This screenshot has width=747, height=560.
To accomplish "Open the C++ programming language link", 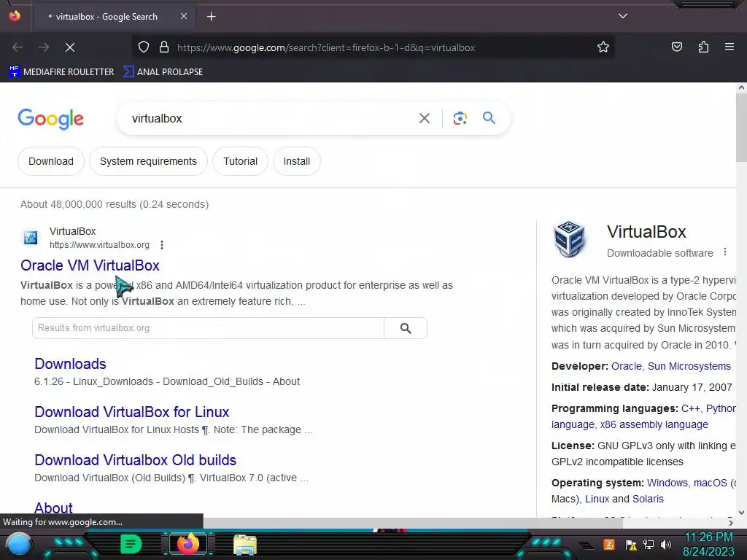I will point(690,408).
